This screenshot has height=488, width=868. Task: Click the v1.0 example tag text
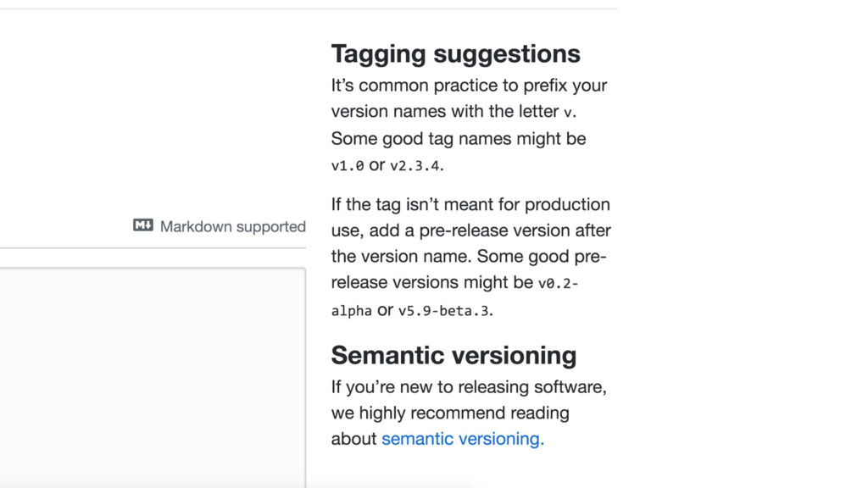click(x=348, y=166)
